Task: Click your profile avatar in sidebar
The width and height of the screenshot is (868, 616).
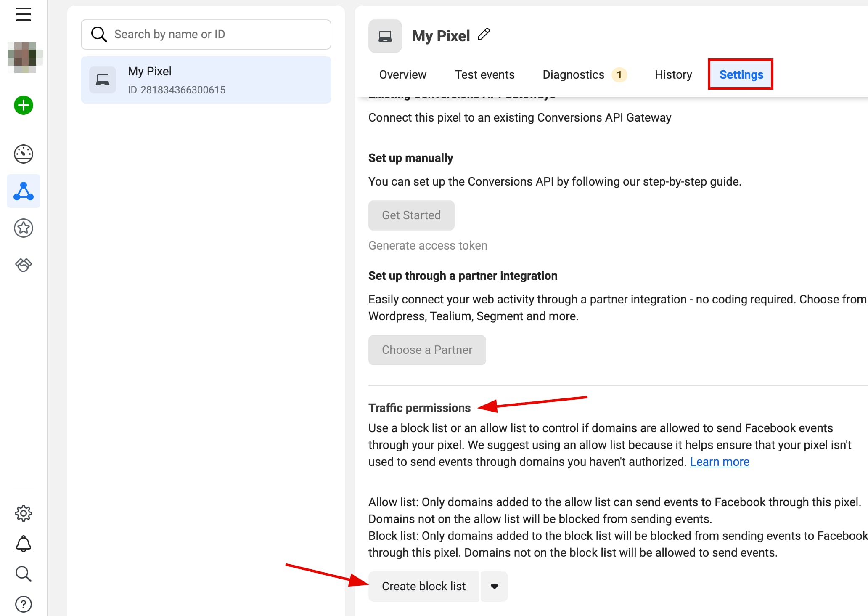Action: [x=24, y=57]
